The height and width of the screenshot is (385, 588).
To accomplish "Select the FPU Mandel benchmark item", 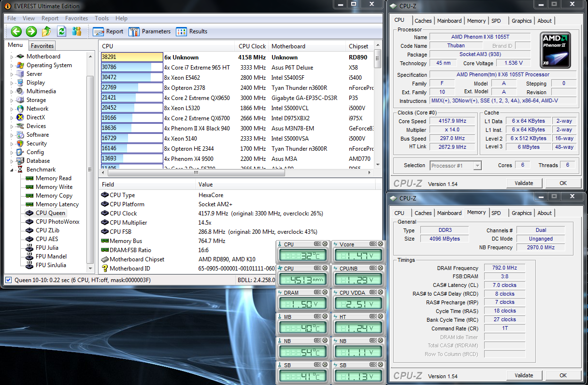I will point(51,257).
